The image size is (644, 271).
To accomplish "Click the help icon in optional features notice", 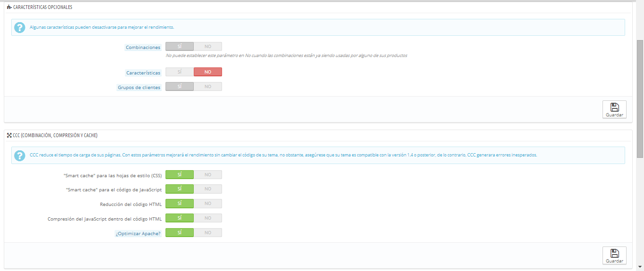I will (x=20, y=27).
